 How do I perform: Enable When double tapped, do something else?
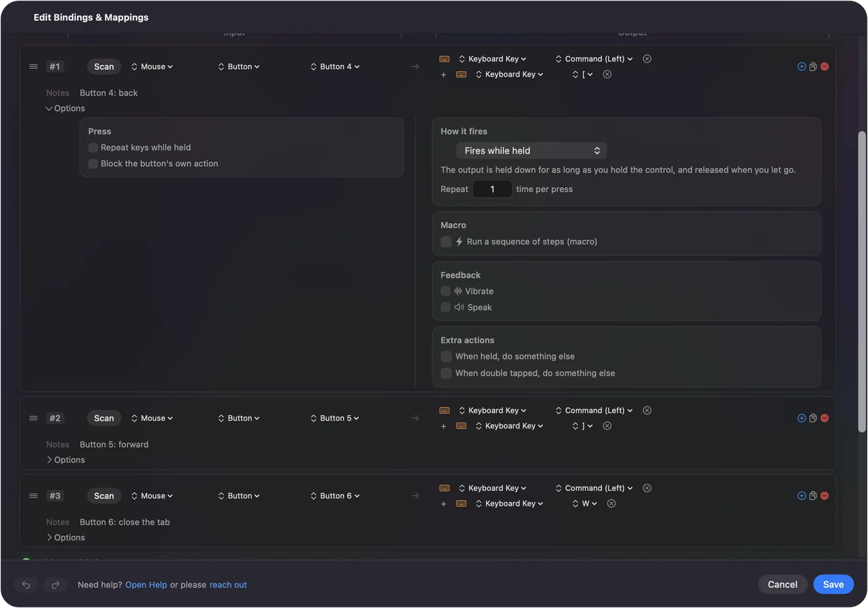(446, 373)
